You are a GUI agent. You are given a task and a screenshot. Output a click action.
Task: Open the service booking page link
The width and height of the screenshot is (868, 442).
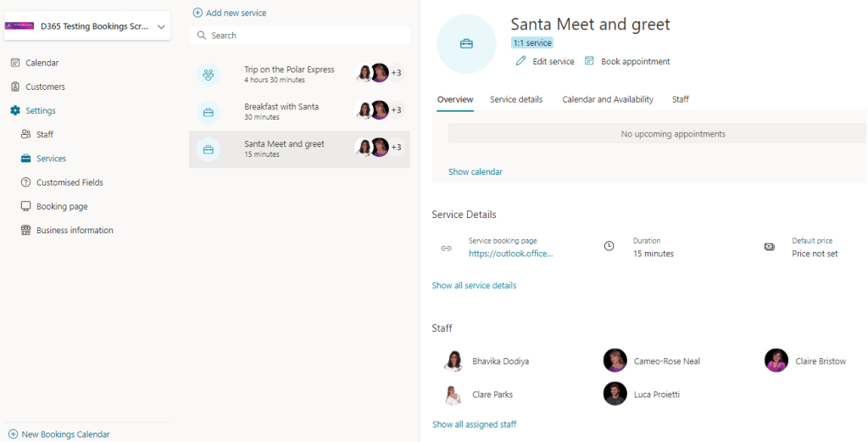(510, 254)
